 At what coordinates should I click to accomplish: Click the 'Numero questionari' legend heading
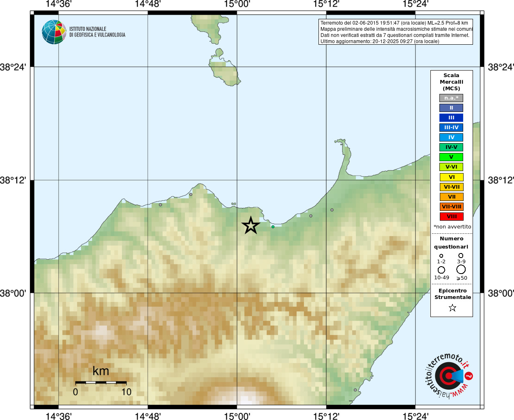tap(451, 243)
